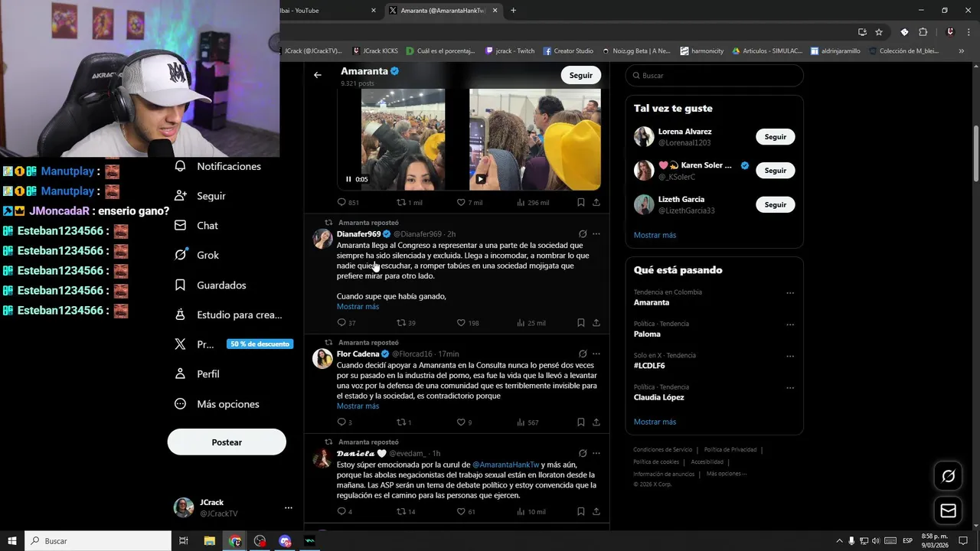
Task: Open Task View on the taskbar
Action: point(184,541)
